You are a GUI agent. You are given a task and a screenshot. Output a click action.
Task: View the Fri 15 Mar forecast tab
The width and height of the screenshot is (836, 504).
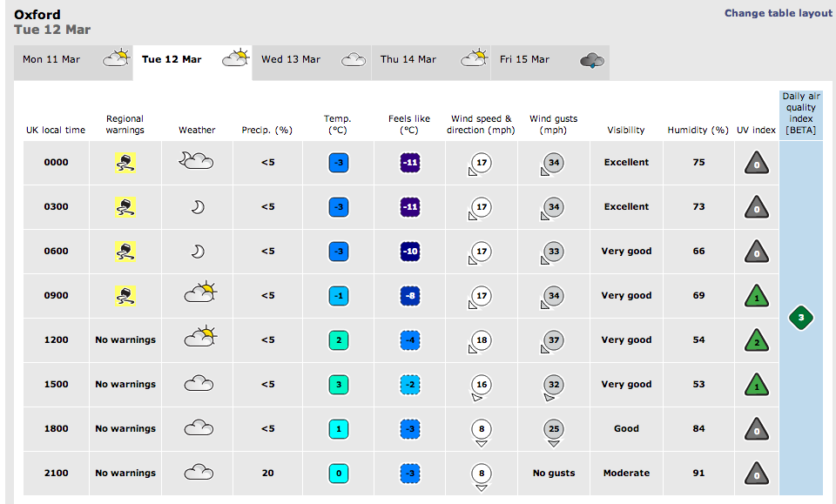pos(549,60)
